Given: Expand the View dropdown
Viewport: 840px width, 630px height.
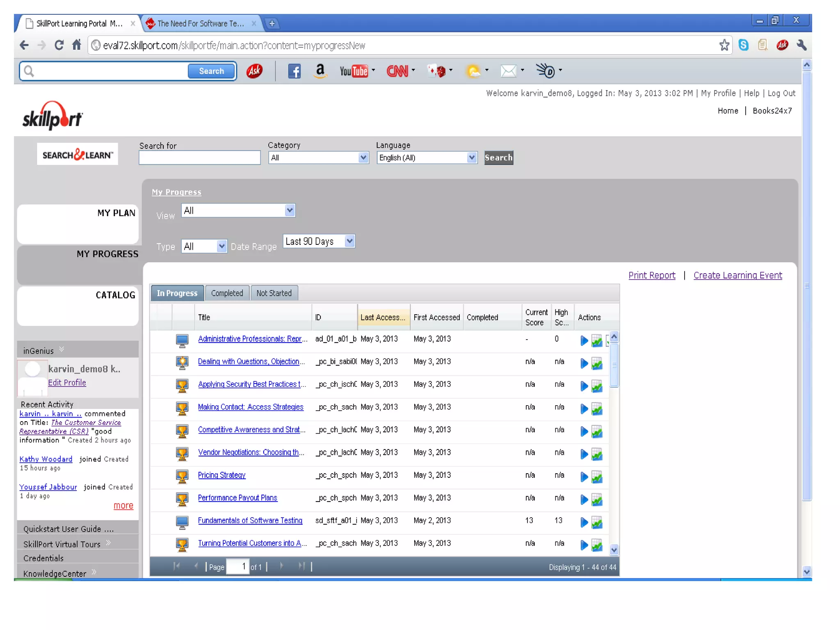Looking at the screenshot, I should click(290, 210).
